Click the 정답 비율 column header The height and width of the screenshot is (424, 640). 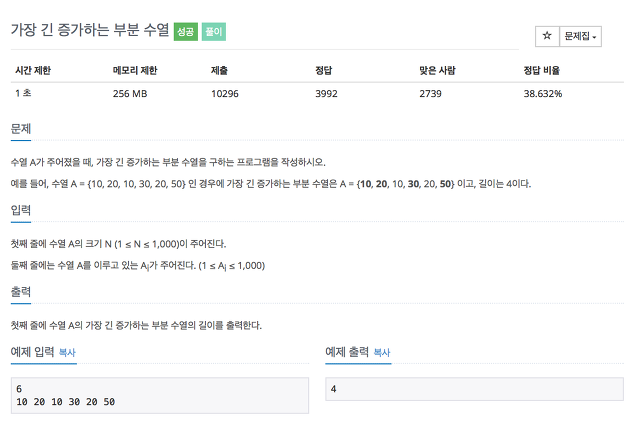542,70
